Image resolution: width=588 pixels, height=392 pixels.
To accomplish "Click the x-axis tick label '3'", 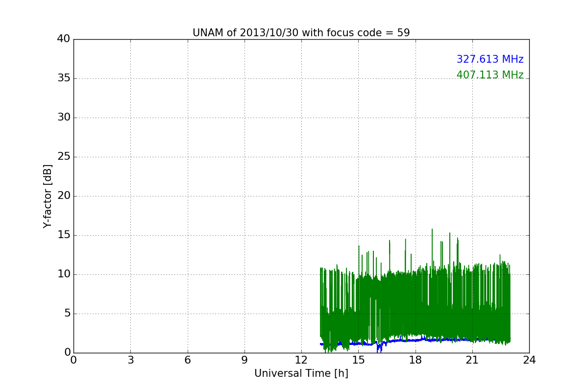I will (x=130, y=360).
